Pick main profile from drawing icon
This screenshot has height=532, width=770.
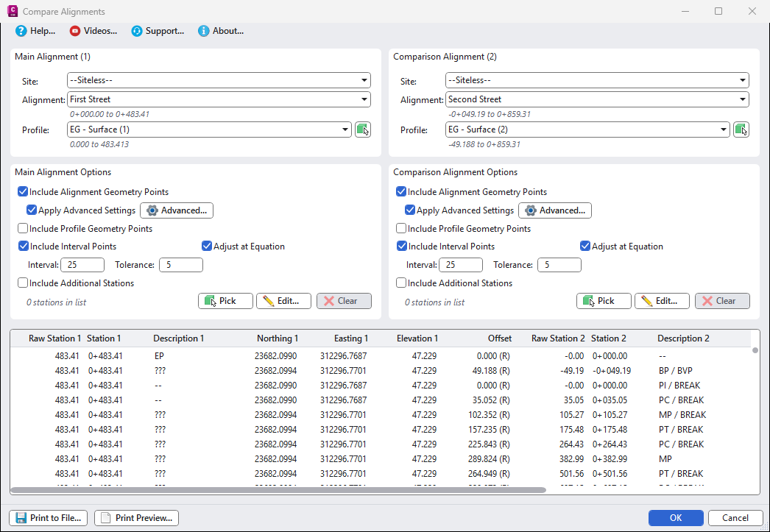click(x=362, y=130)
